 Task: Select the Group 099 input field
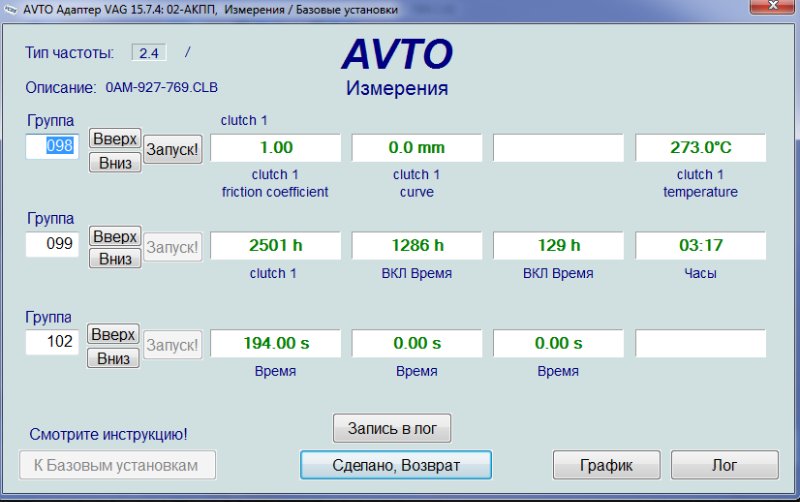[x=52, y=244]
